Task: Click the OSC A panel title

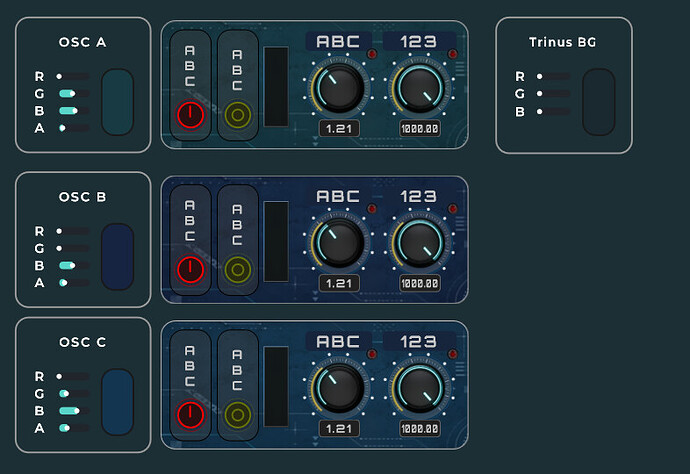Action: tap(82, 42)
